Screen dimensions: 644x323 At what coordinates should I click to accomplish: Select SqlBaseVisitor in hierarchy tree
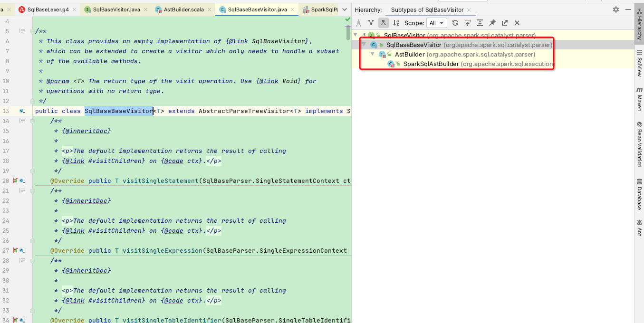(x=405, y=35)
